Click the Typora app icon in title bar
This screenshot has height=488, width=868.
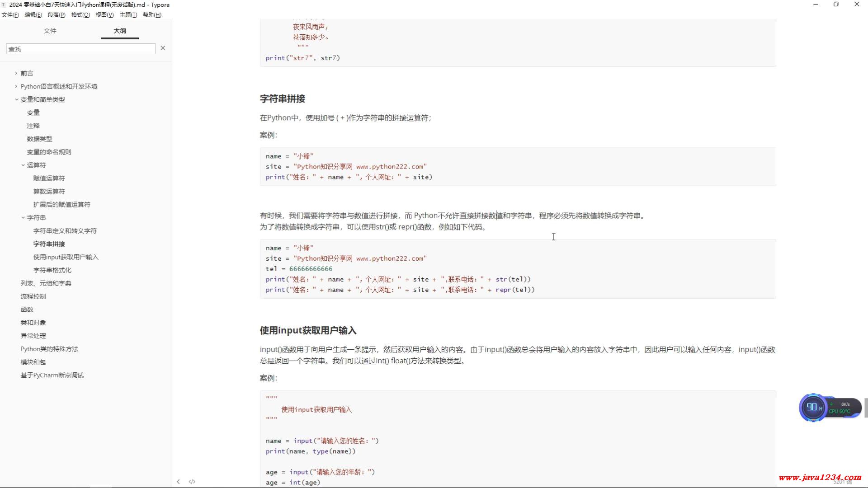coord(4,5)
